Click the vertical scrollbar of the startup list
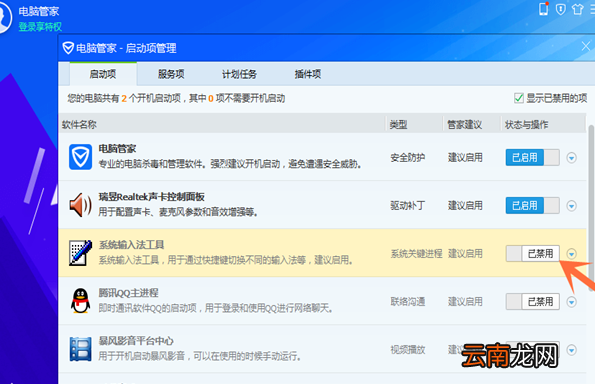The image size is (595, 384). (591, 209)
